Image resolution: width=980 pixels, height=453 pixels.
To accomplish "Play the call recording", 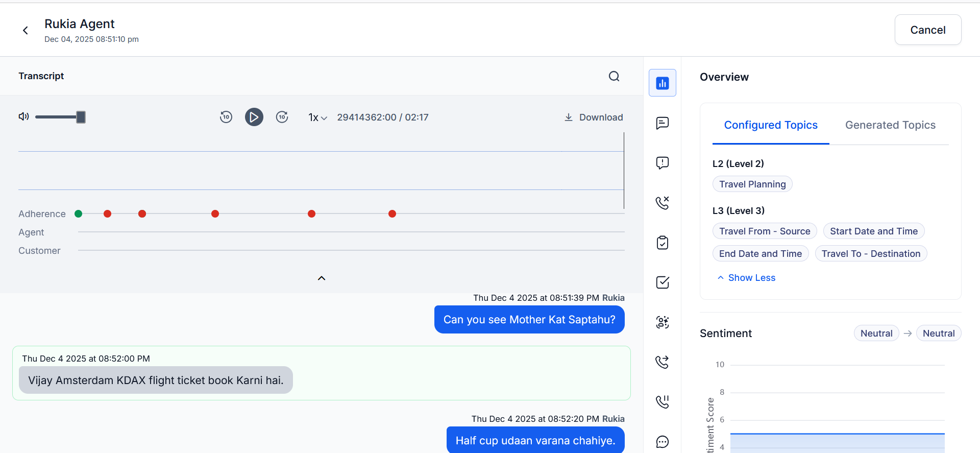I will coord(254,117).
